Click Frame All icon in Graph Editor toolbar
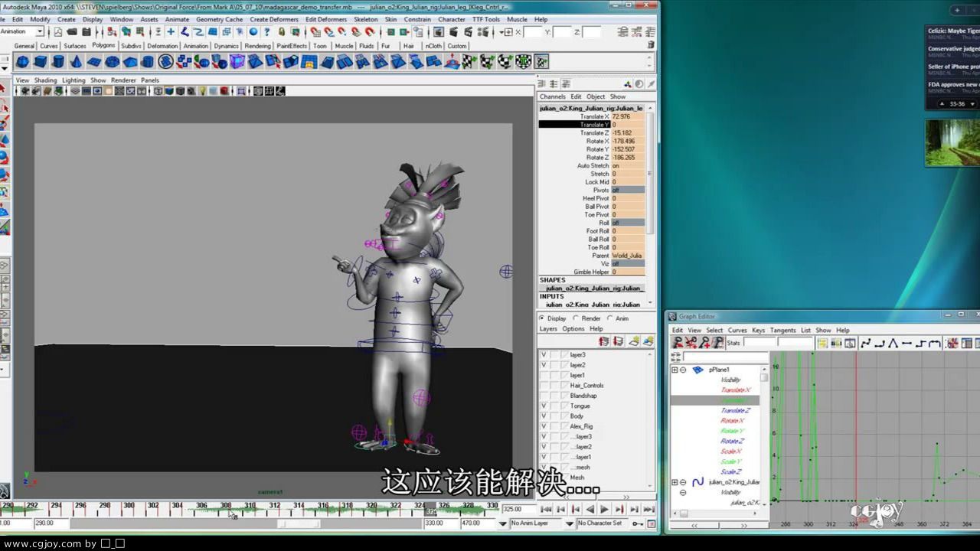The width and height of the screenshot is (980, 551). [822, 343]
